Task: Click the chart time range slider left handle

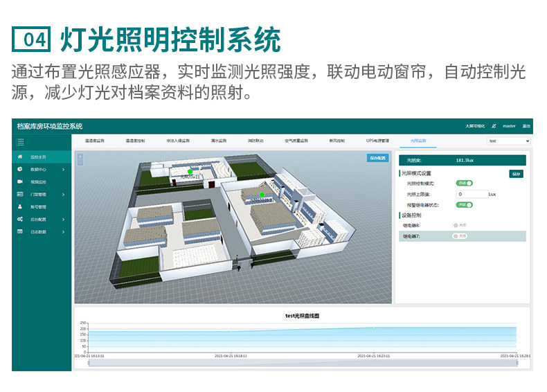Action: pyautogui.click(x=89, y=363)
